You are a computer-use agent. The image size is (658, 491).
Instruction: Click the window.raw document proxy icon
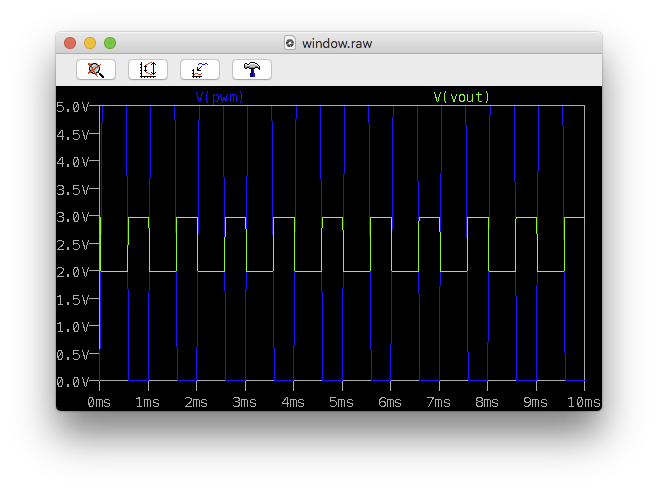tap(290, 44)
